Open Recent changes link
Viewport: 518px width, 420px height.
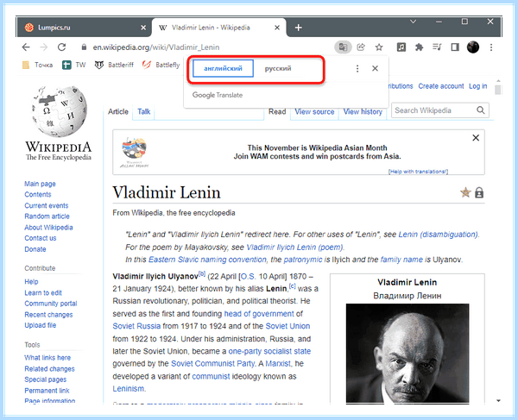coord(48,315)
